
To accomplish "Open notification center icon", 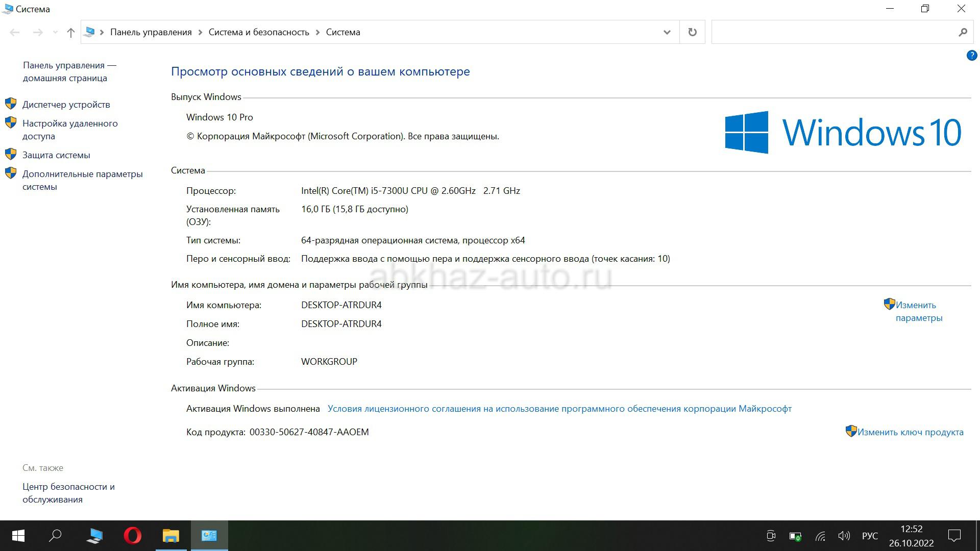I will [x=954, y=536].
